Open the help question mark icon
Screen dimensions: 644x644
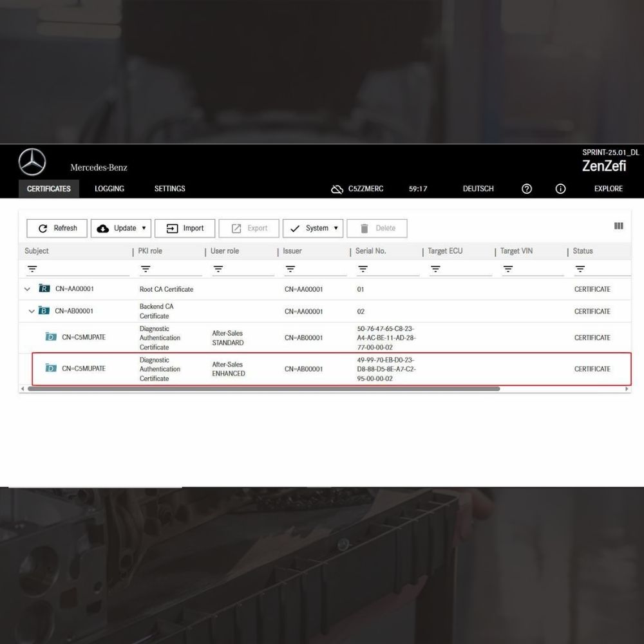(x=526, y=189)
